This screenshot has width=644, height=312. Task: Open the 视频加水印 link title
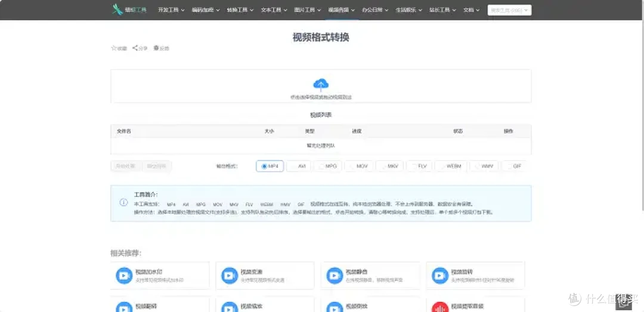coord(148,271)
